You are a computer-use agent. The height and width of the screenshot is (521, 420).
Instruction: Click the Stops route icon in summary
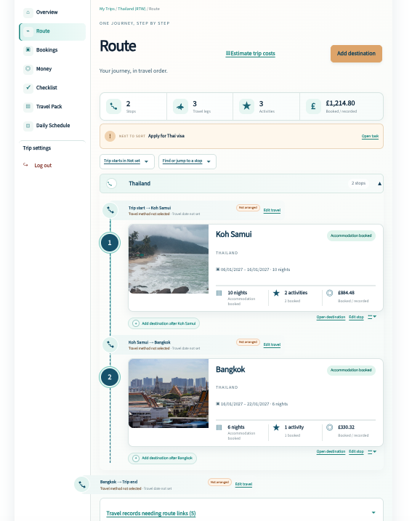pos(113,107)
